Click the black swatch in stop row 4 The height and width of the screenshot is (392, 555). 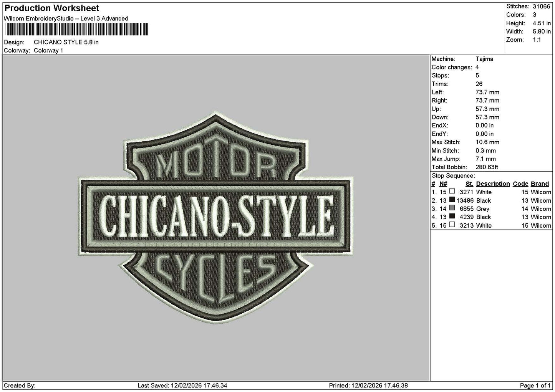pos(452,216)
